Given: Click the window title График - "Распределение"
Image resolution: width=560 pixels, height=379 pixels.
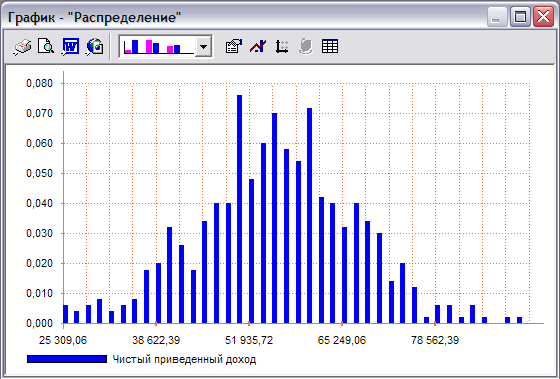Looking at the screenshot, I should (x=94, y=17).
